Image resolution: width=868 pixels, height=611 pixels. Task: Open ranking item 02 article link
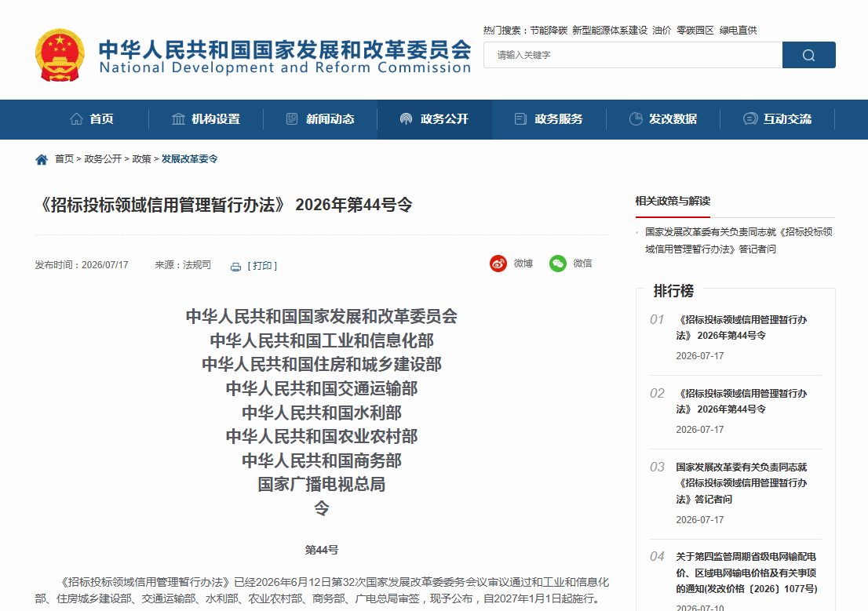click(741, 402)
